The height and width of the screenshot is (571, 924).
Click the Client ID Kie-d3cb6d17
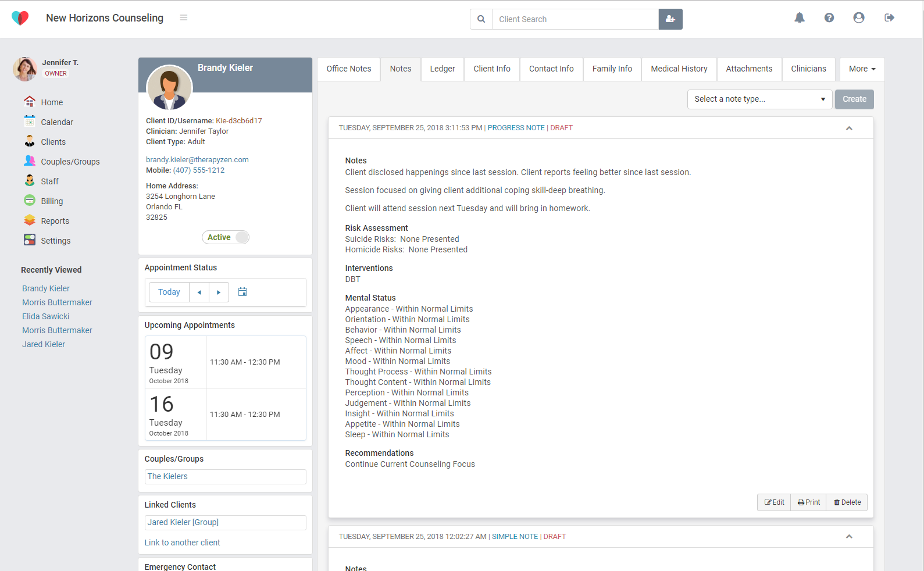point(239,121)
